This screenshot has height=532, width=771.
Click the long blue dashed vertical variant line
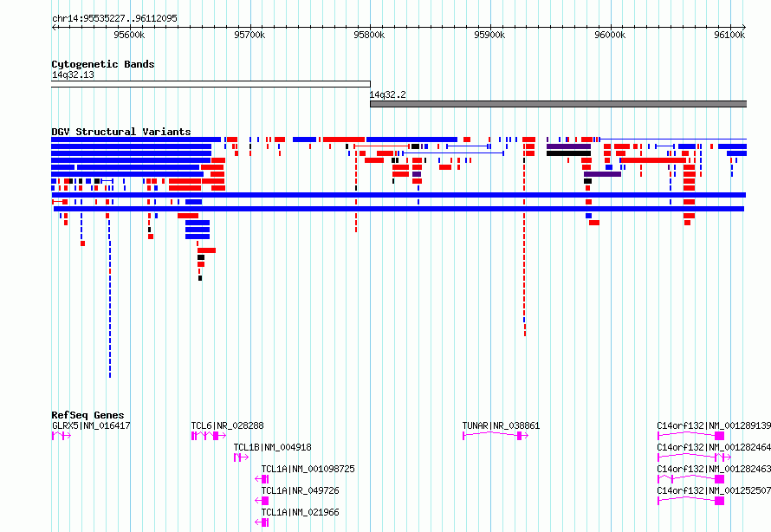tap(110, 299)
